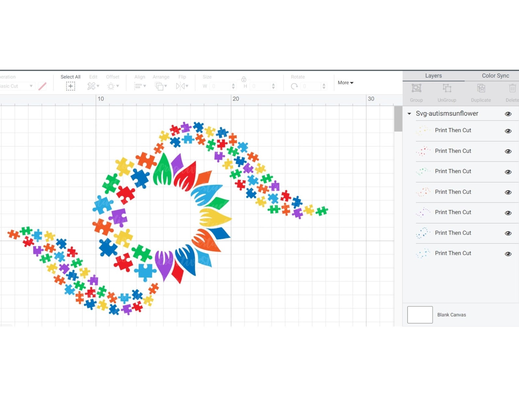Hide the yellow Print Then Cut layer
This screenshot has width=519, height=420.
click(x=508, y=131)
